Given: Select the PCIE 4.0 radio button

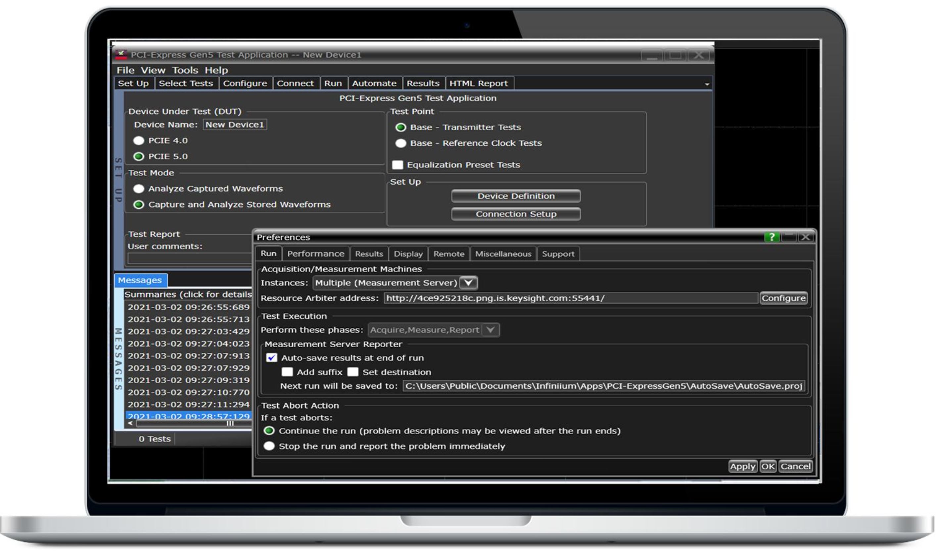Looking at the screenshot, I should coord(139,141).
